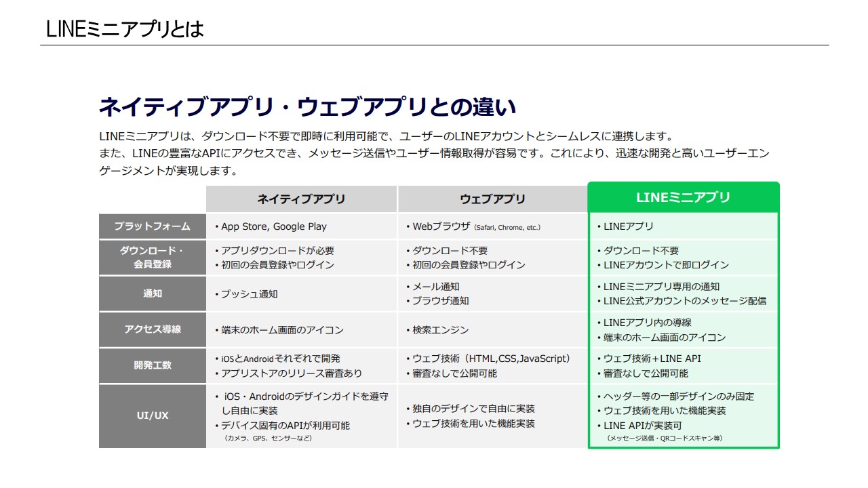
Task: Click the 'プラットフォーム' row label
Action: pos(152,226)
